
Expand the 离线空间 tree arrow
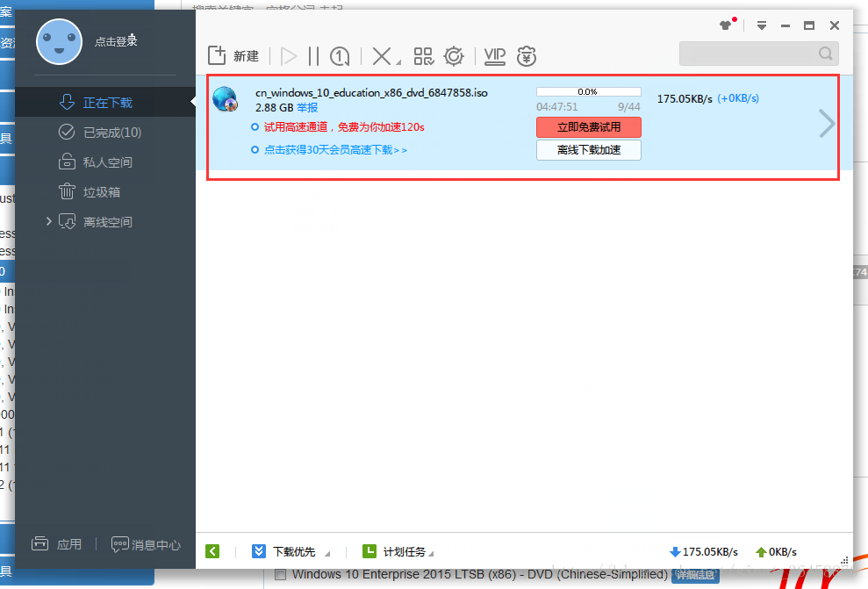click(49, 221)
